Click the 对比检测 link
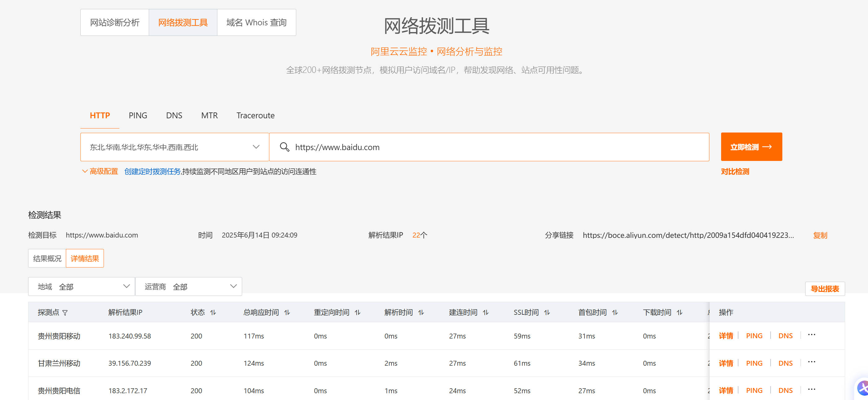The width and height of the screenshot is (868, 400). [735, 171]
